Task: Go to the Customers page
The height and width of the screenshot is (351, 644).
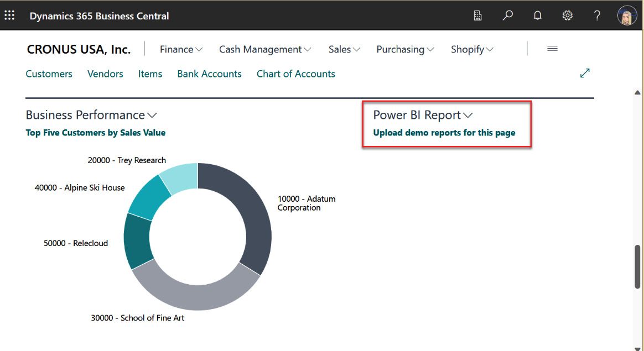Action: coord(49,74)
